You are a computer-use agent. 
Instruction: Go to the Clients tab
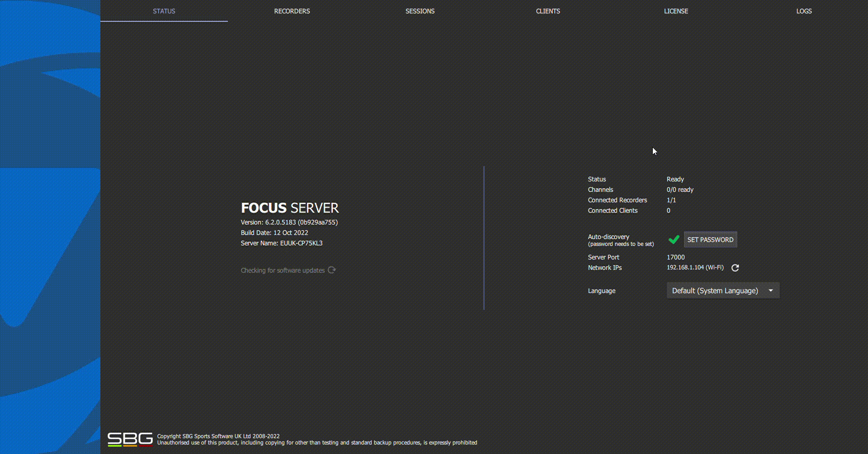pos(547,11)
